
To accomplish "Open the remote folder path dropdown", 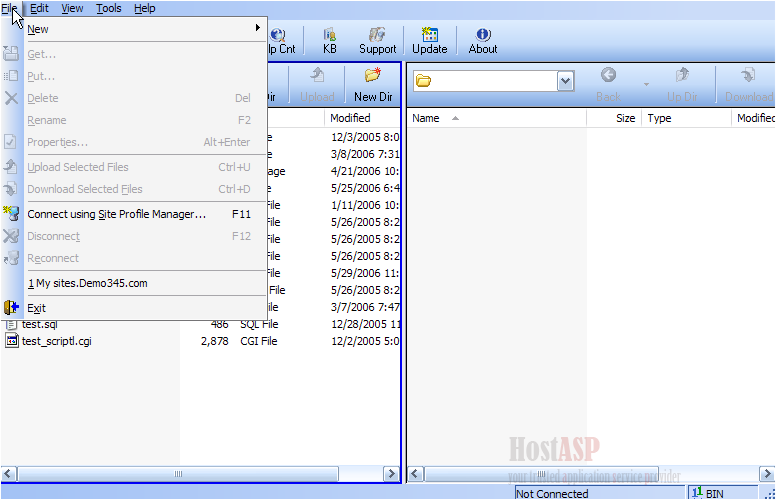I will [565, 81].
